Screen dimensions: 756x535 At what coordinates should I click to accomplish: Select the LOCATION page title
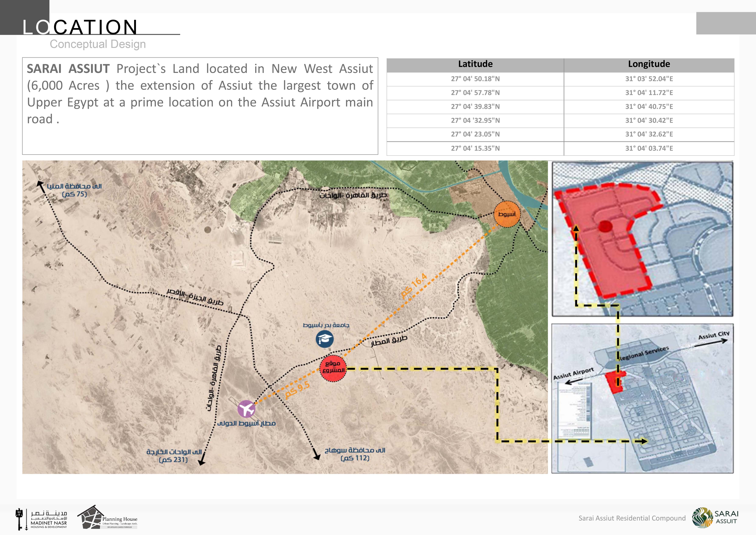(x=80, y=27)
